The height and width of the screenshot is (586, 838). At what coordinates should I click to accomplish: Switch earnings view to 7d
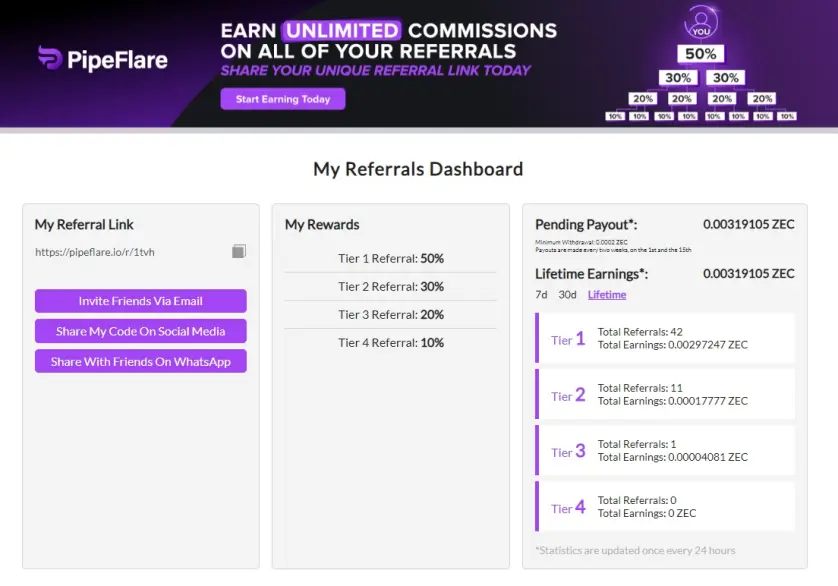point(541,295)
